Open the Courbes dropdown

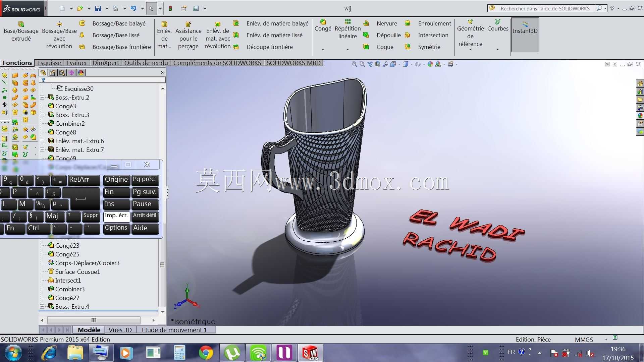pos(497,50)
